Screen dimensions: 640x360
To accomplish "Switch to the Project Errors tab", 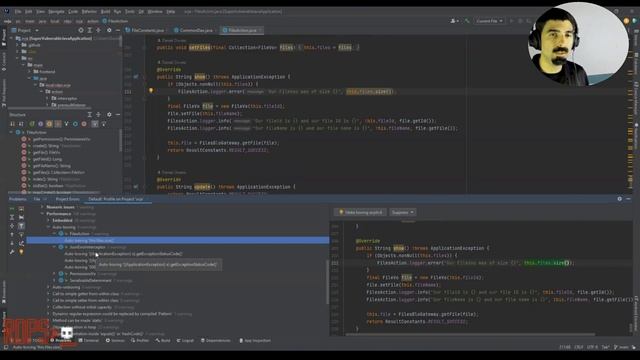I will [67, 199].
